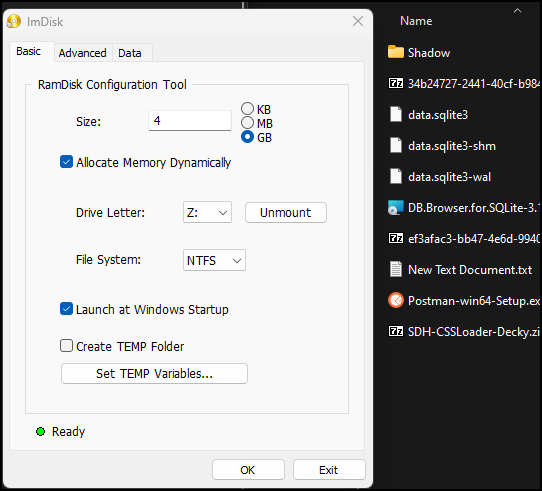
Task: Click the DB.Browser.for.SQLite installer icon
Action: click(395, 207)
